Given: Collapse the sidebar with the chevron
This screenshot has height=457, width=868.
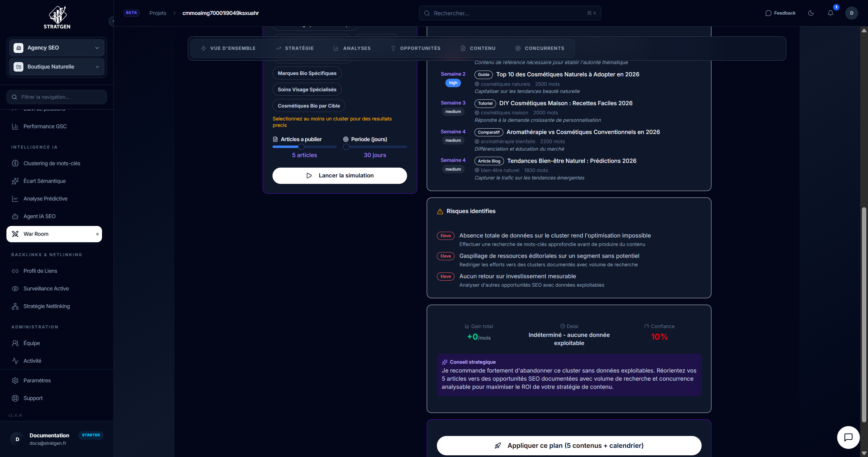Looking at the screenshot, I should tap(114, 21).
